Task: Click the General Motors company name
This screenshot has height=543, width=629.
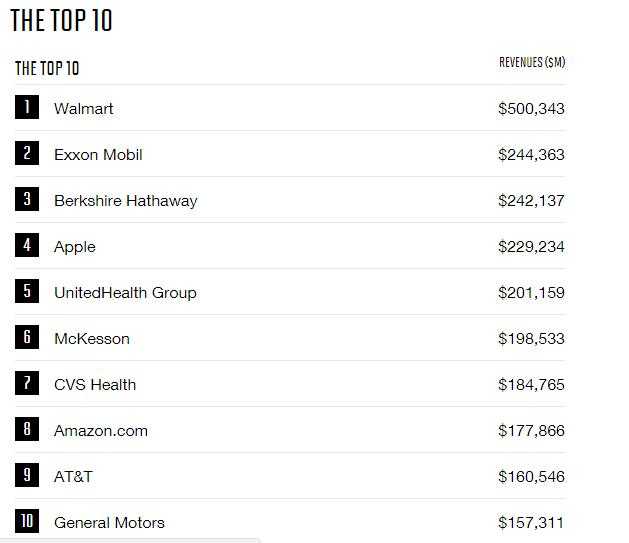Action: tap(109, 522)
